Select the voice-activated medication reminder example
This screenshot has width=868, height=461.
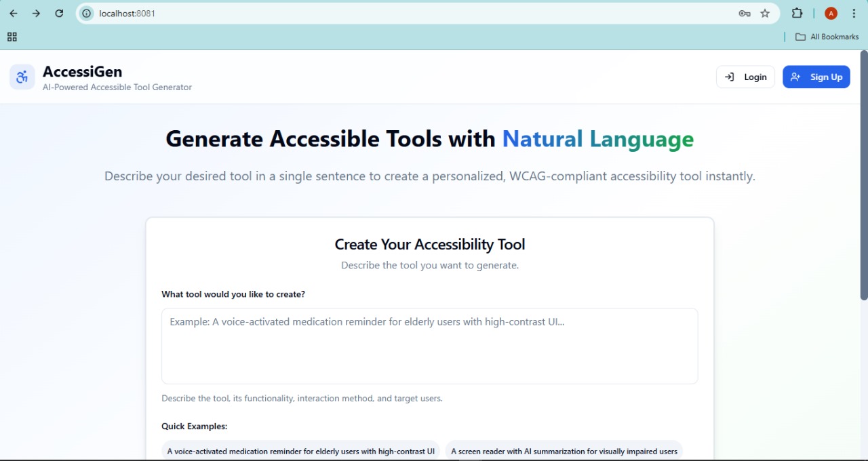coord(300,452)
